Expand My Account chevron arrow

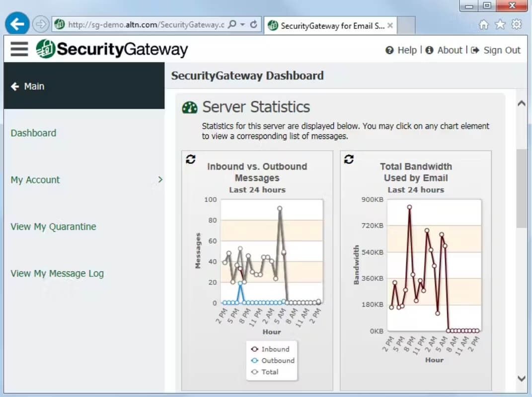160,180
